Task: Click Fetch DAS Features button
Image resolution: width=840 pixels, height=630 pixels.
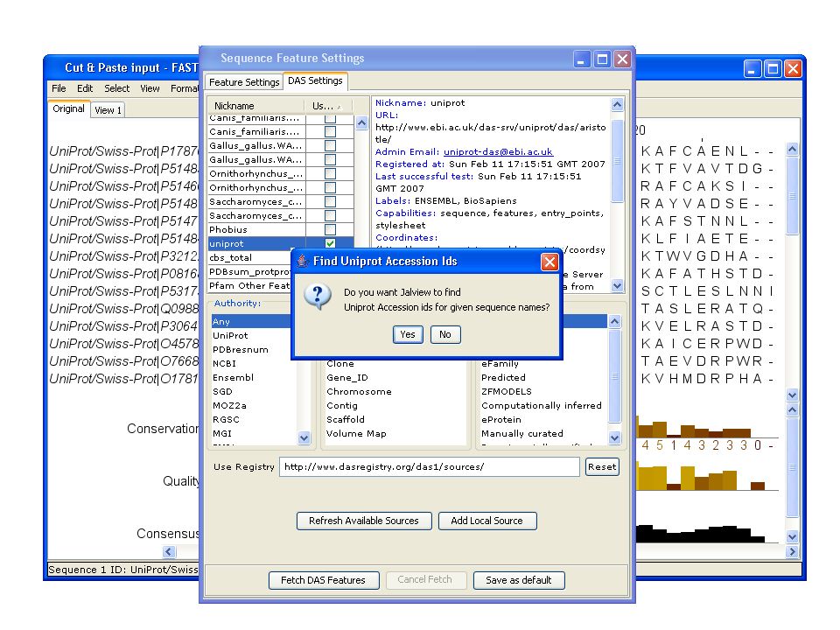Action: click(x=324, y=580)
